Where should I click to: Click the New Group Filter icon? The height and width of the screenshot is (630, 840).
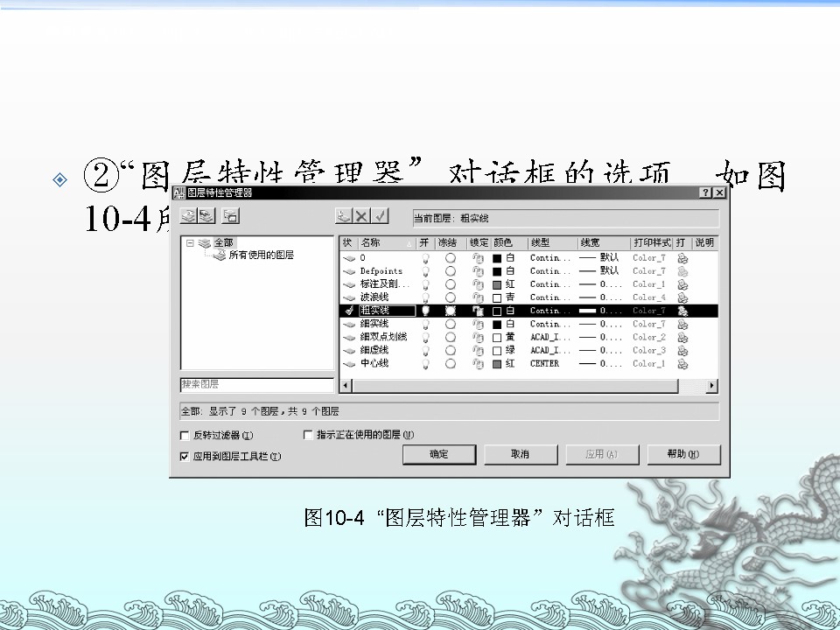(206, 216)
